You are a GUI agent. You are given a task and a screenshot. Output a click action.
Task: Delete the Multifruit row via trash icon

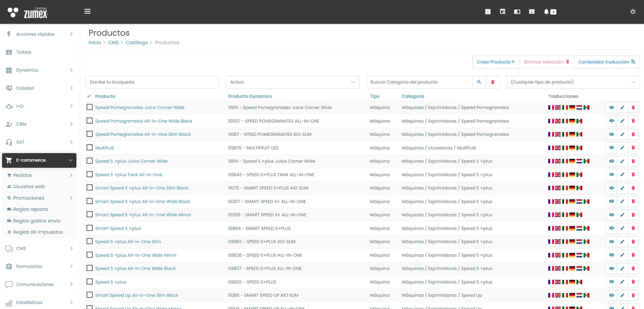tap(633, 148)
